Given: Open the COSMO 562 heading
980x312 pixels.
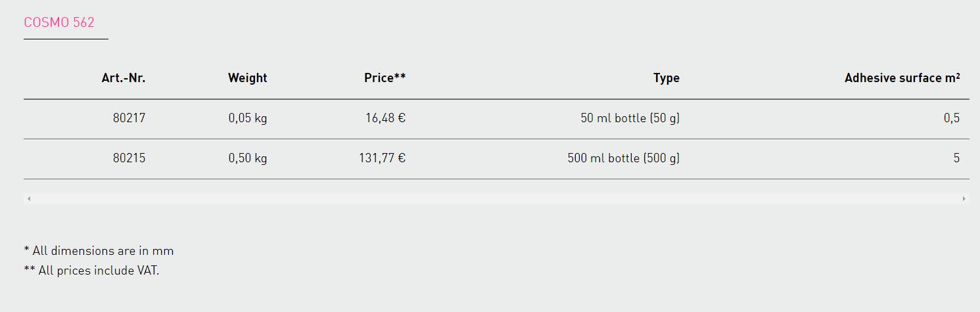Looking at the screenshot, I should 59,22.
